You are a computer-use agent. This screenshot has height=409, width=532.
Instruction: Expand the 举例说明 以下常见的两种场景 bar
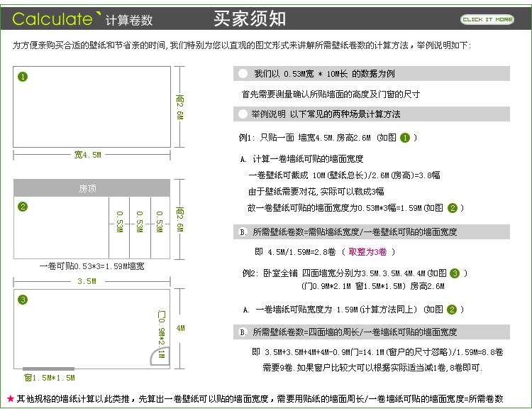tap(371, 114)
